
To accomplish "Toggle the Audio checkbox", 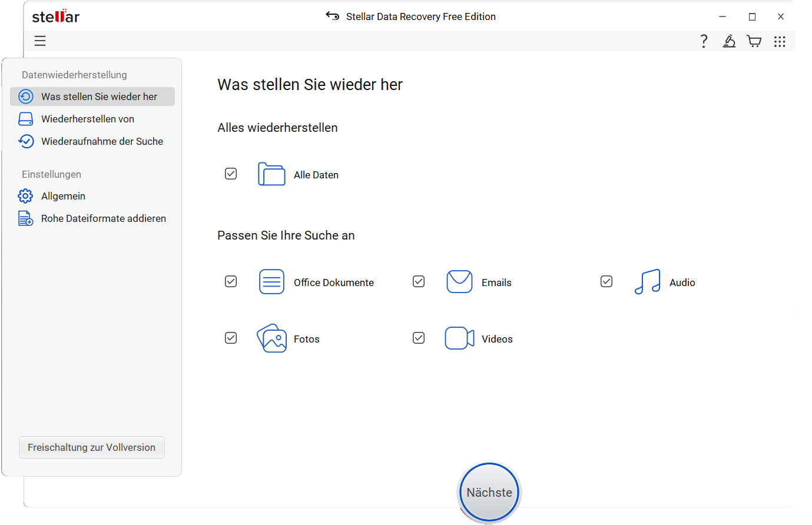I will [x=606, y=281].
